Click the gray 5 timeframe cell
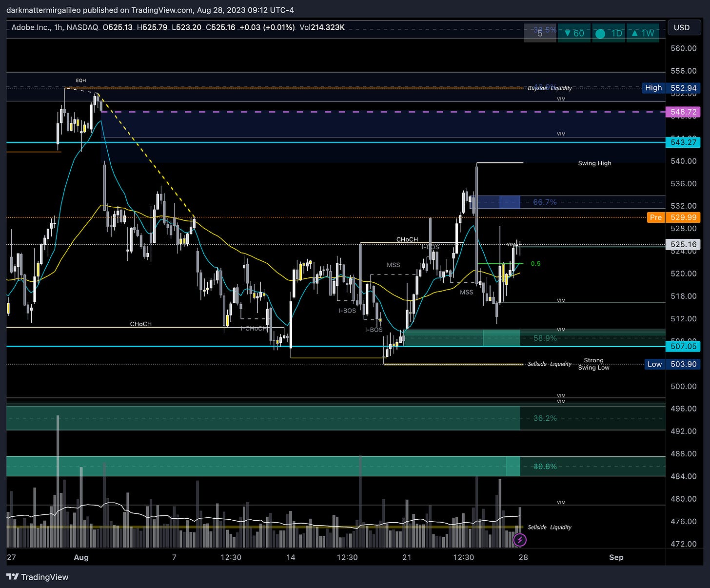The height and width of the screenshot is (588, 710). point(540,33)
